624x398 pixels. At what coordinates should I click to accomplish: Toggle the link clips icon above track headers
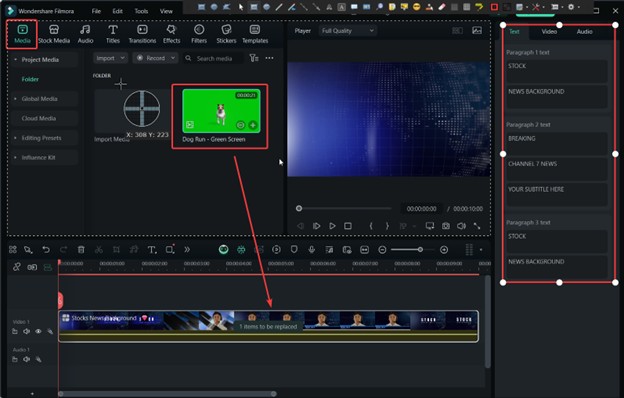17,267
